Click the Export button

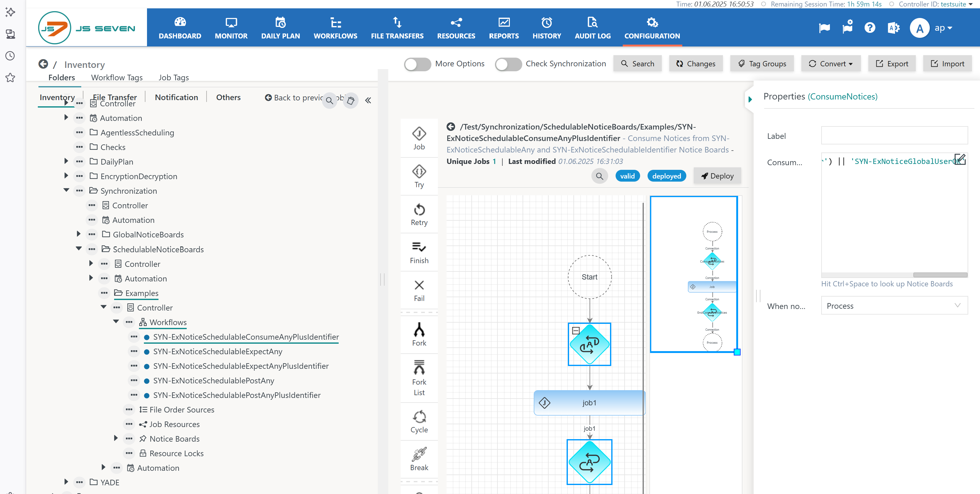[x=892, y=64]
